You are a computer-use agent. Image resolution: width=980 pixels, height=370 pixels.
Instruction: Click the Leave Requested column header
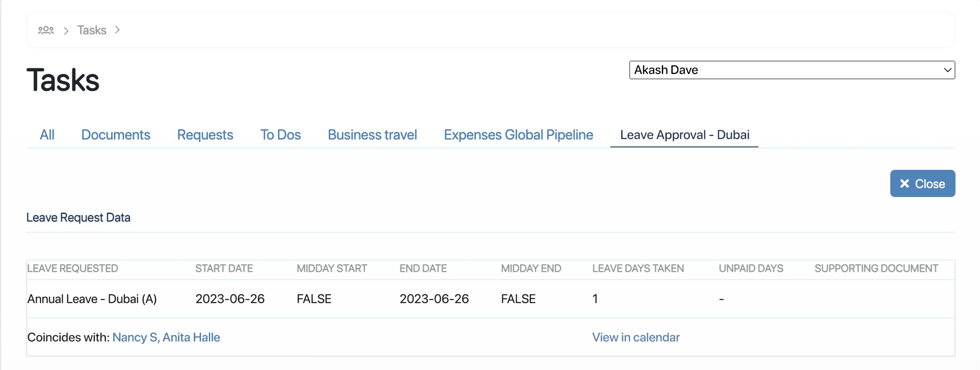[73, 268]
